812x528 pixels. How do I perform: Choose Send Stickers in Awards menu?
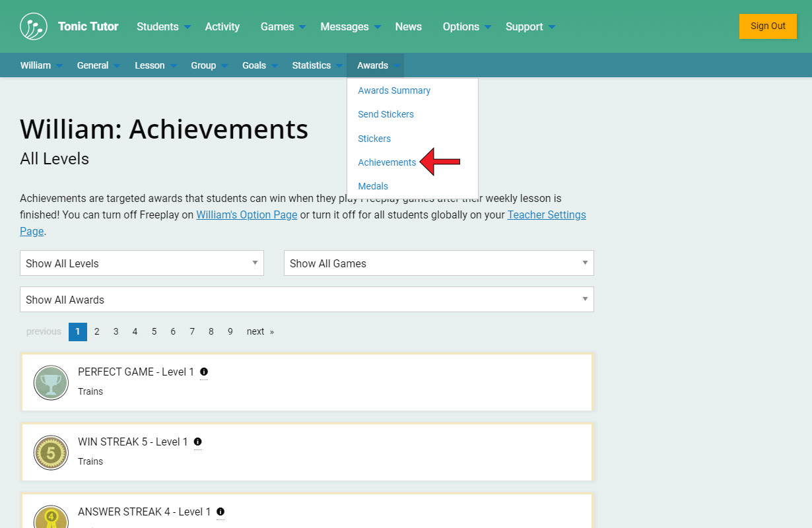(x=386, y=114)
